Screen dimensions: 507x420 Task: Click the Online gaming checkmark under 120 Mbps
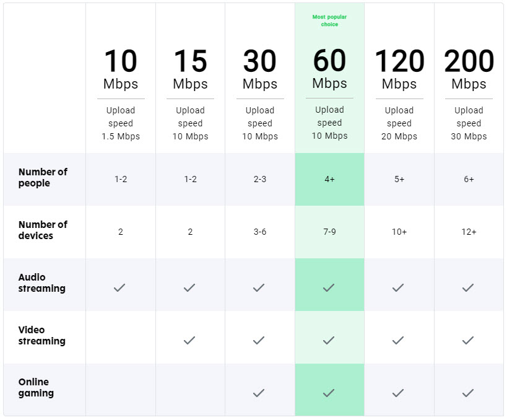(x=398, y=393)
